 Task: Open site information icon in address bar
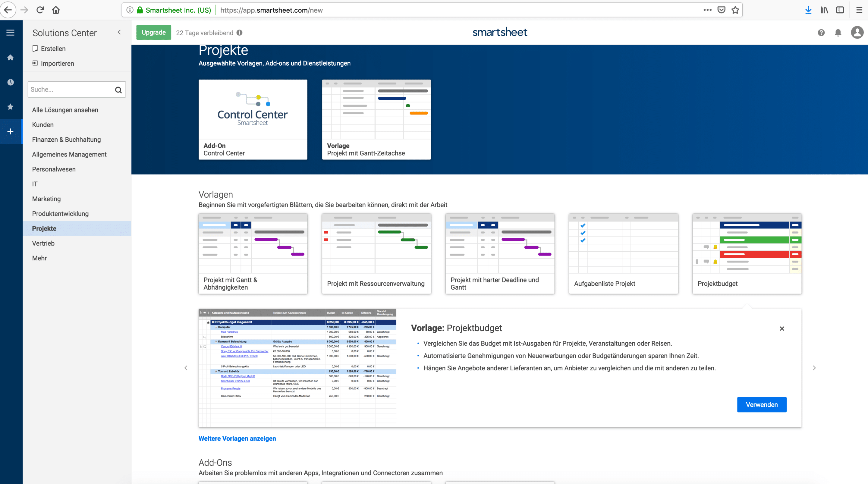pyautogui.click(x=130, y=10)
